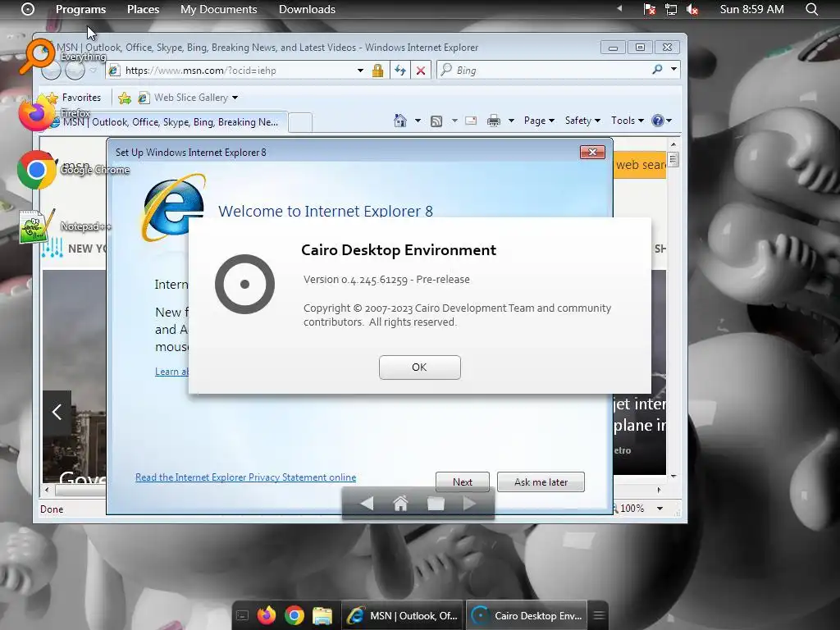This screenshot has width=840, height=630.
Task: Click previous slide arrow on MSN page
Action: [x=57, y=412]
